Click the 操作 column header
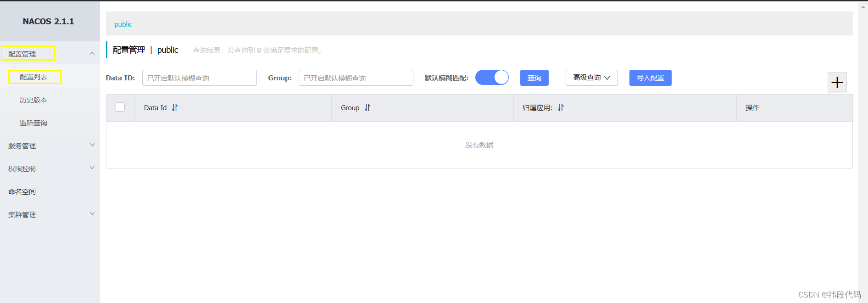868x303 pixels. pyautogui.click(x=752, y=107)
